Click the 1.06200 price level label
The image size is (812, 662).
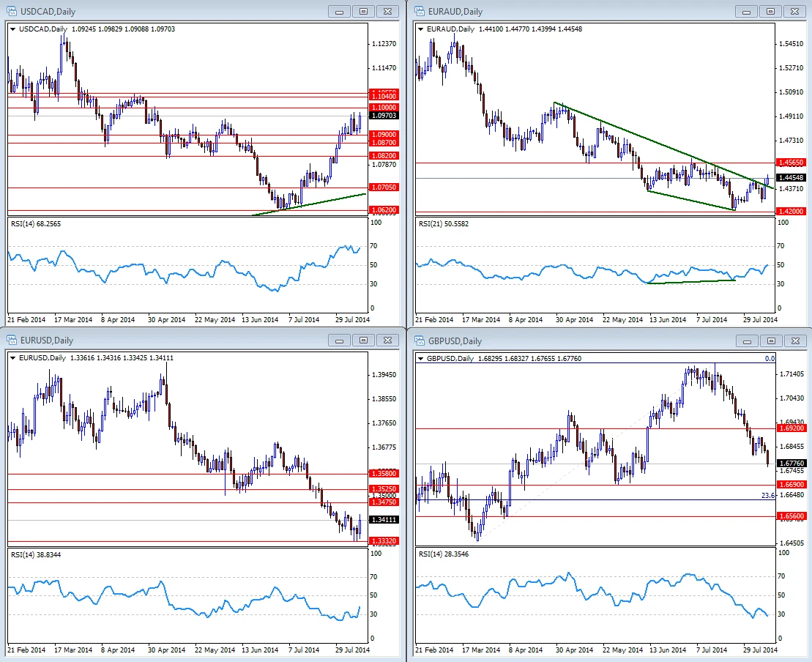384,210
